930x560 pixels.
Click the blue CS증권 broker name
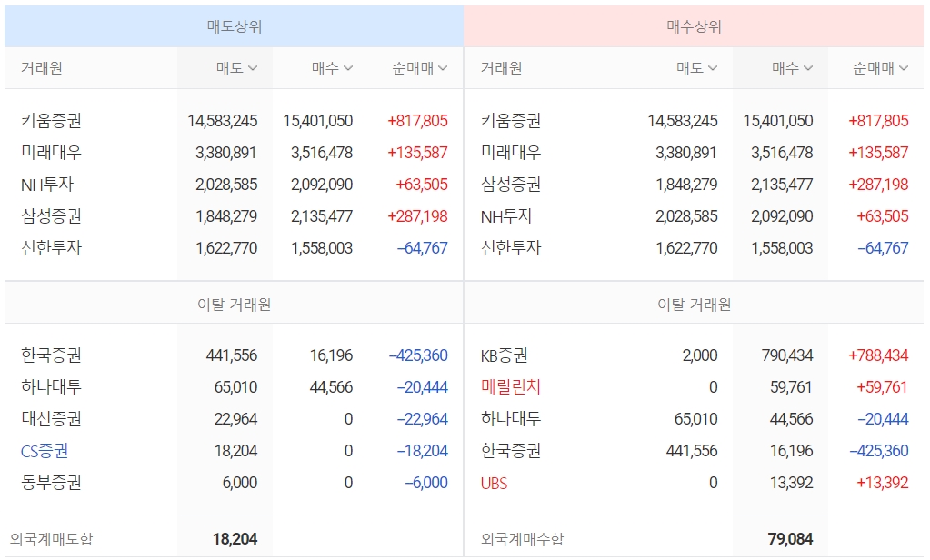tap(45, 451)
